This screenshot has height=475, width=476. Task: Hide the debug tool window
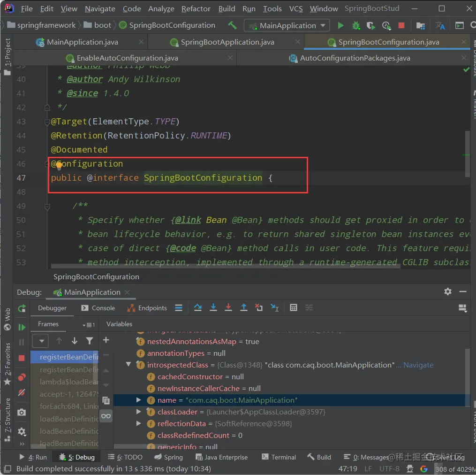coord(463,292)
